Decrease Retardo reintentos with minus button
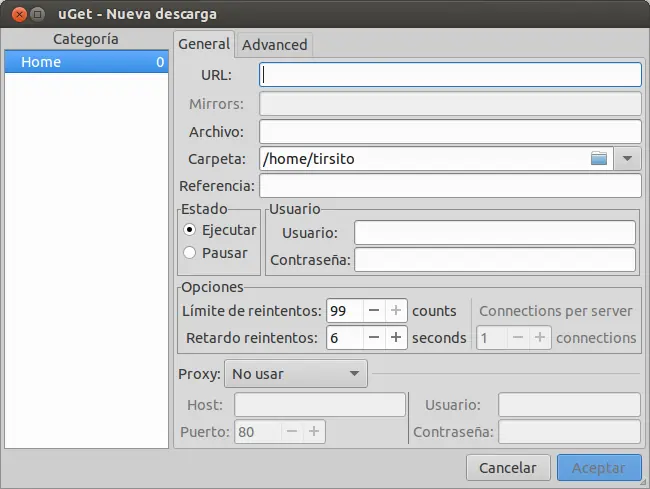 pos(374,338)
